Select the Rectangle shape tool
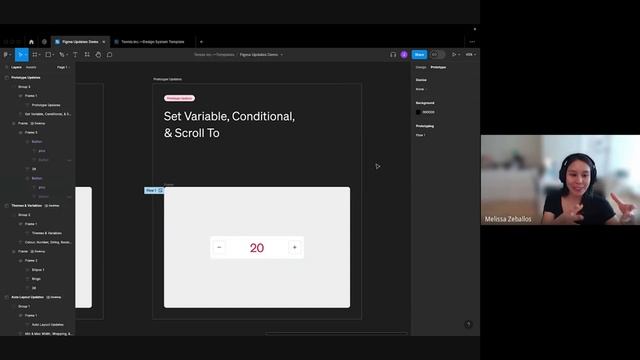The width and height of the screenshot is (640, 360). [48, 54]
